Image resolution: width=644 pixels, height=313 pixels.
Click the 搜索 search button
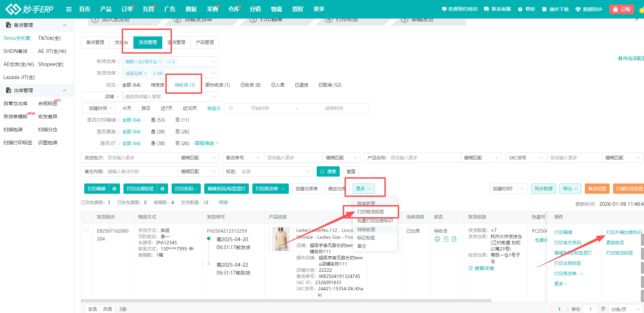328,171
